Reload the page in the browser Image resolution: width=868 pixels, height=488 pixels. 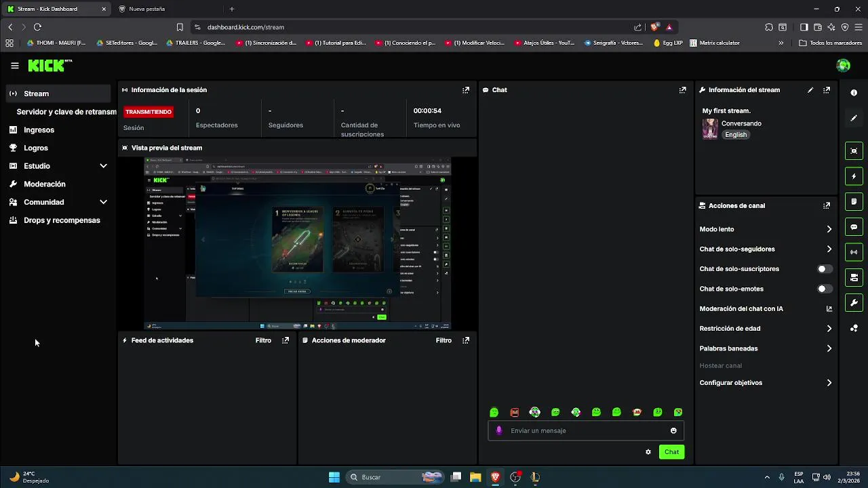click(37, 27)
